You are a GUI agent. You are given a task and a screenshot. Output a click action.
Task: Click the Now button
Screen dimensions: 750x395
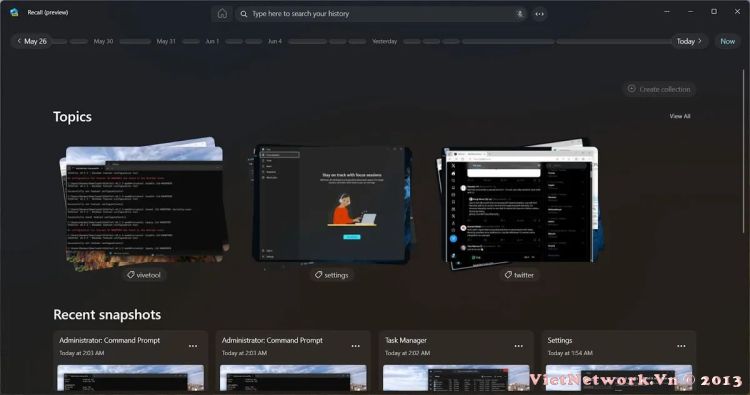click(728, 41)
